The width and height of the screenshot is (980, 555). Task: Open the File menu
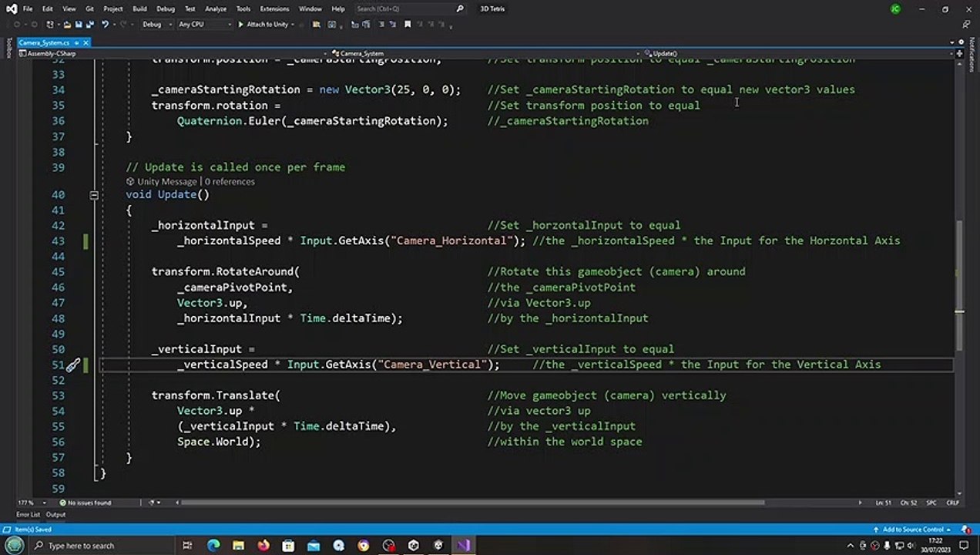[x=28, y=8]
